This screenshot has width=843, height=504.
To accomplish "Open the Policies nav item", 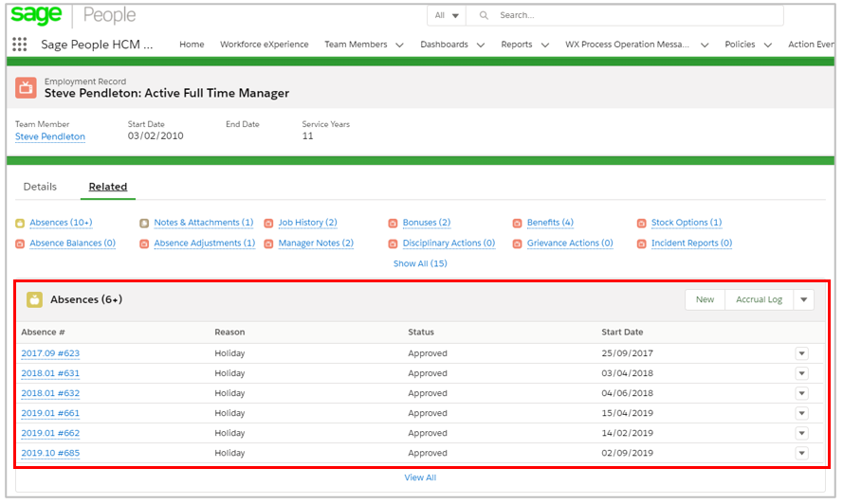I will pos(740,45).
